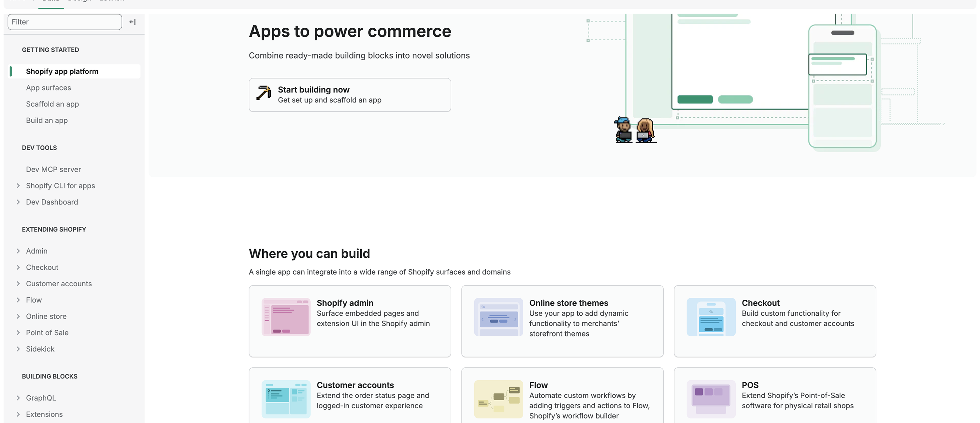980x423 pixels.
Task: Expand the Sidekick sidebar section
Action: click(x=18, y=349)
